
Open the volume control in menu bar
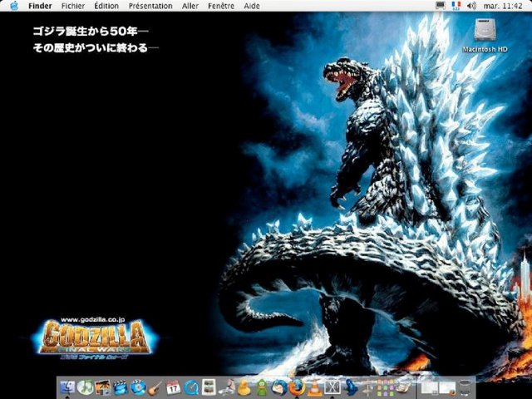[x=472, y=6]
